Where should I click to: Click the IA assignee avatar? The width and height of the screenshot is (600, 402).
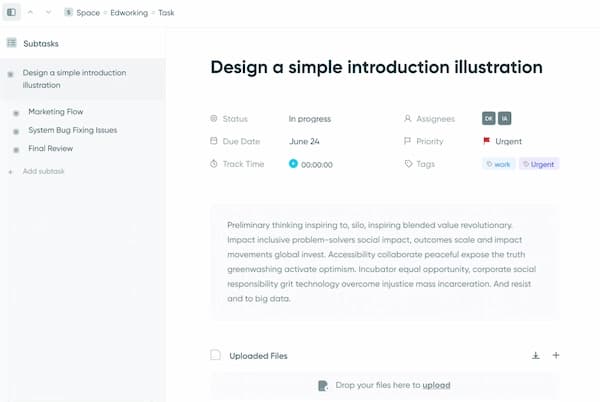(x=504, y=119)
